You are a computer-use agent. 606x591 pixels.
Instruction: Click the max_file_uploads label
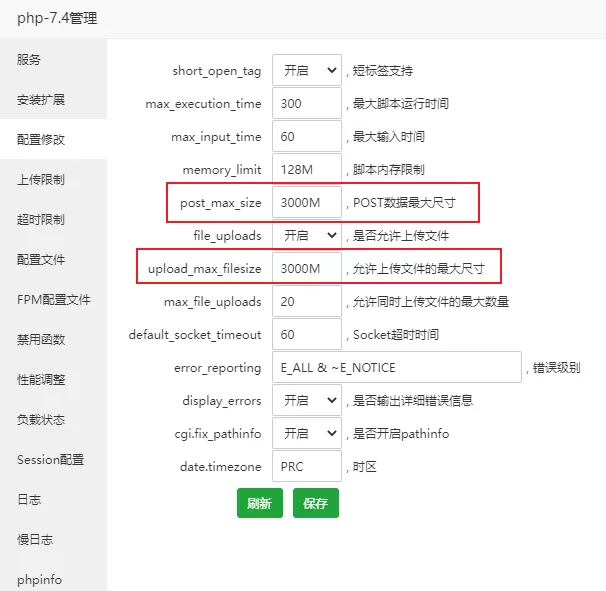(213, 302)
